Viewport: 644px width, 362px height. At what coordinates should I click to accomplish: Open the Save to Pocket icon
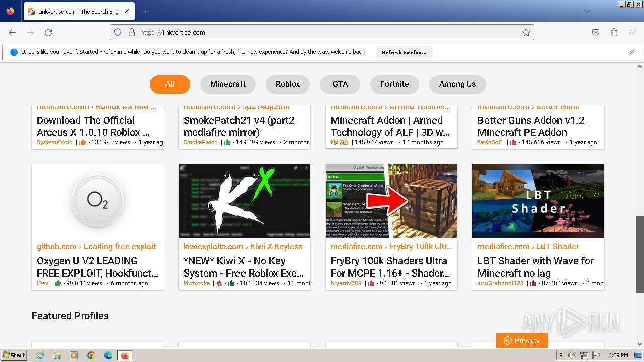tap(596, 32)
